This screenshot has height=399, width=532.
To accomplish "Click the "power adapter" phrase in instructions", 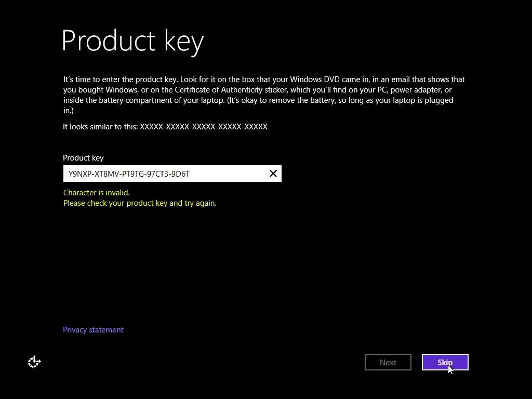I will [413, 90].
